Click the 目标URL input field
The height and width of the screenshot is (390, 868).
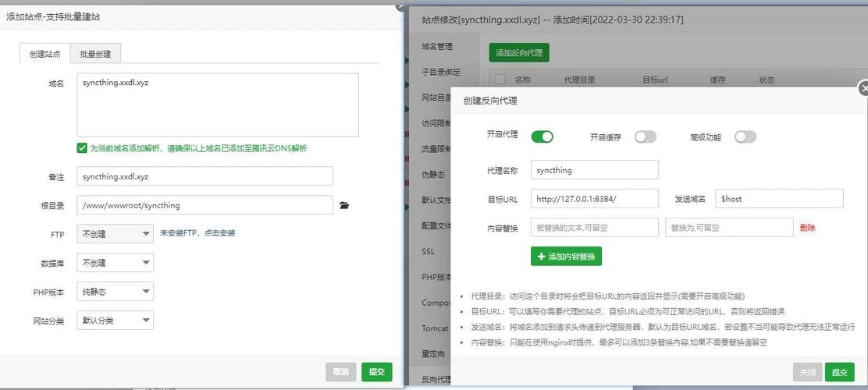click(x=595, y=199)
